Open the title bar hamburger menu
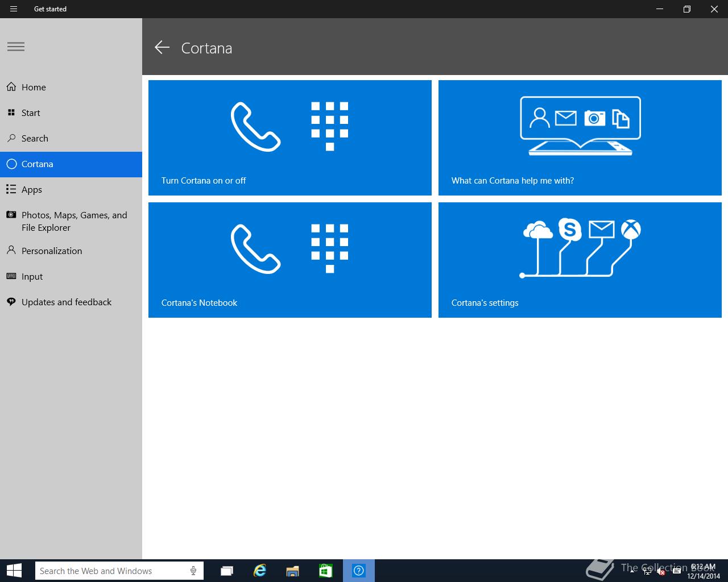 click(x=14, y=9)
